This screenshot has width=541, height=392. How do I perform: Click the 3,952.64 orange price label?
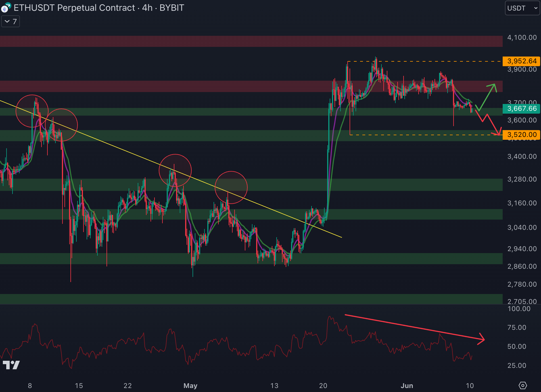pyautogui.click(x=521, y=61)
